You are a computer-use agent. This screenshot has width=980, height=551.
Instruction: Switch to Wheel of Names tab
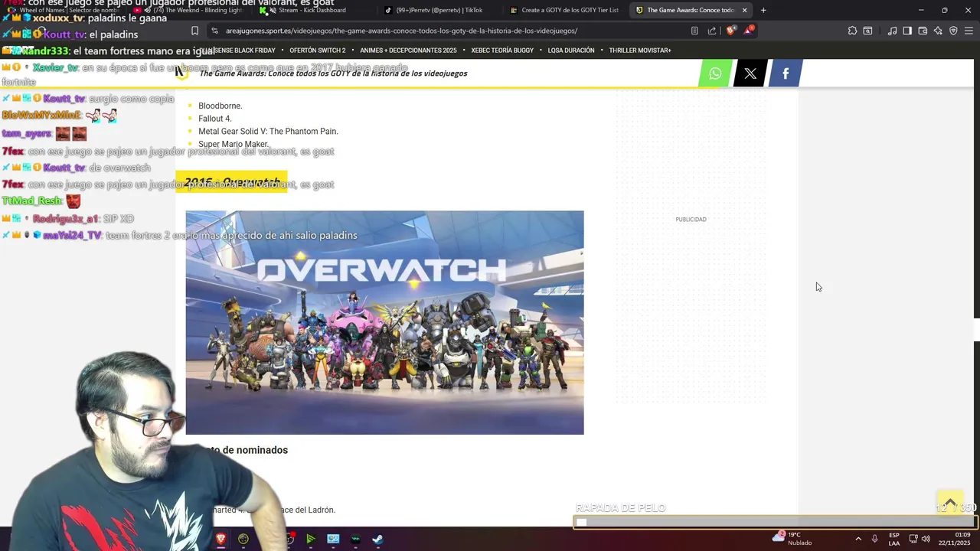[x=63, y=10]
